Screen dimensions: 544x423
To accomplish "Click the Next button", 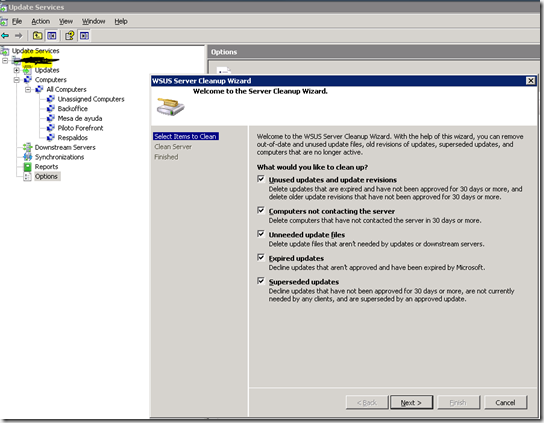I will pos(411,403).
